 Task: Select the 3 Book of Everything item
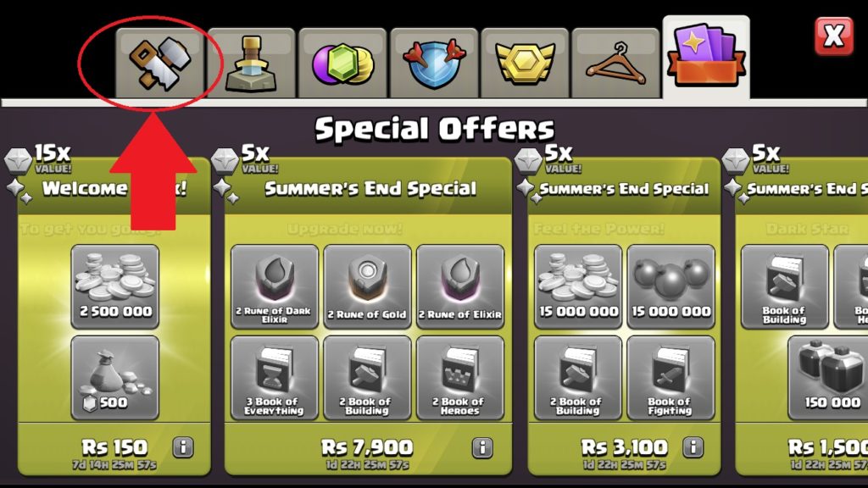tap(275, 378)
